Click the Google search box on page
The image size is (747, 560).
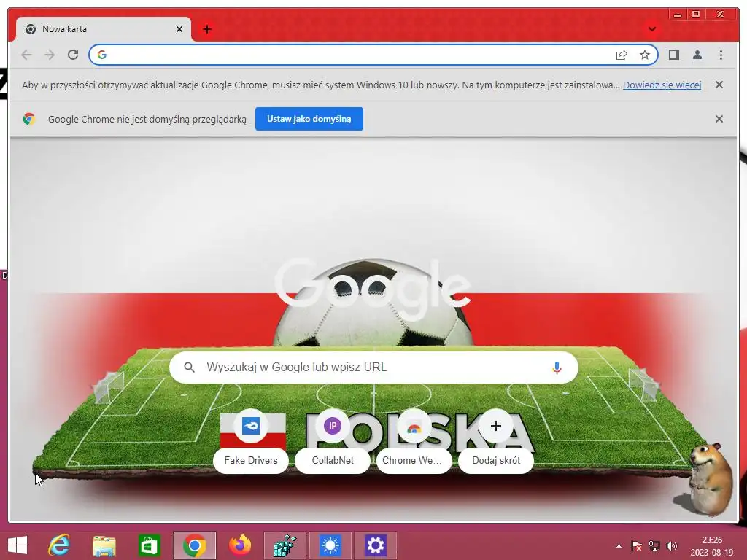click(x=373, y=367)
